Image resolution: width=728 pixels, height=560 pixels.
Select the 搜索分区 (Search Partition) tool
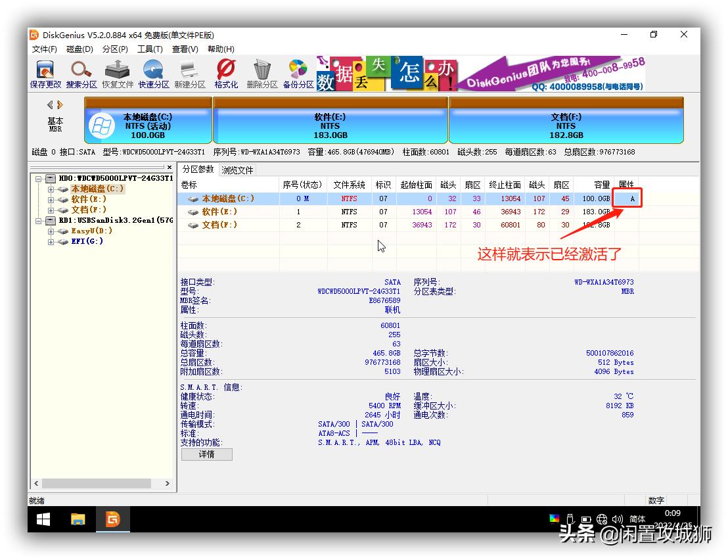[81, 73]
